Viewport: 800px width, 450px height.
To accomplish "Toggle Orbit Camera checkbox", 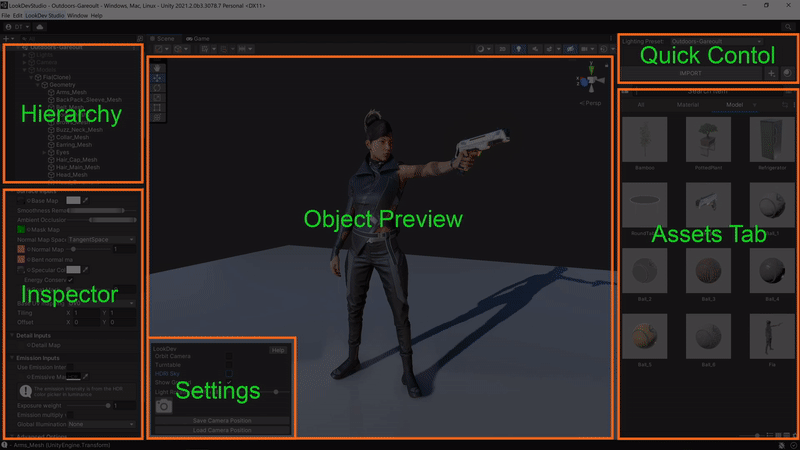I will coord(229,356).
